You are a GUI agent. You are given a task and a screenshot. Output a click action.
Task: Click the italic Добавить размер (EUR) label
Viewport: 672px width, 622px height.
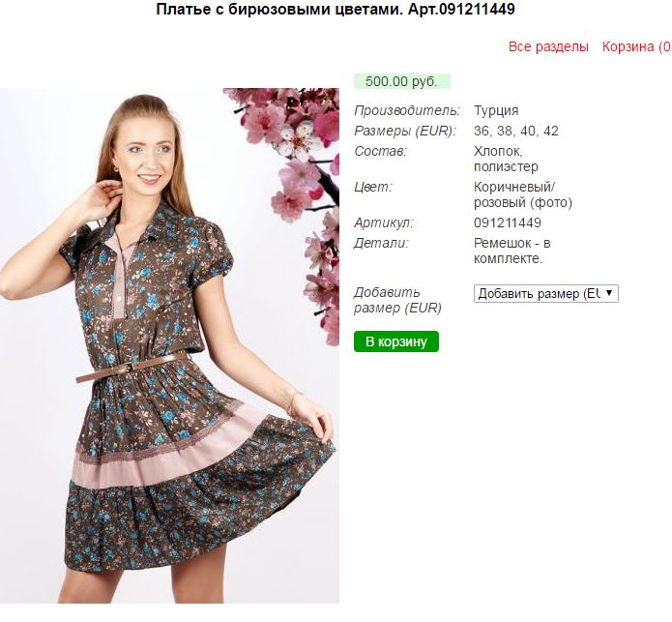[397, 300]
